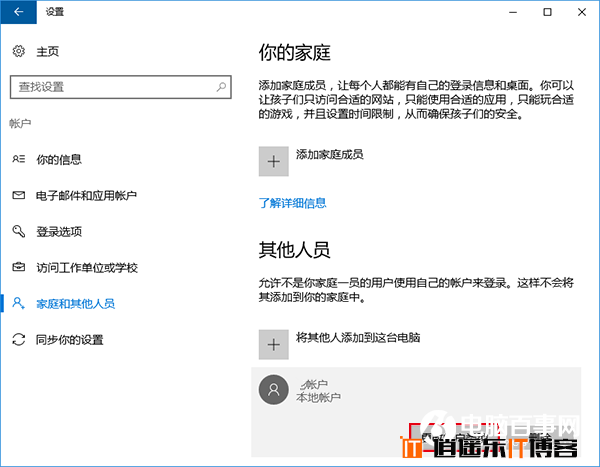The width and height of the screenshot is (600, 467).
Task: Click the briefcase icon for work access
Action: point(17,267)
